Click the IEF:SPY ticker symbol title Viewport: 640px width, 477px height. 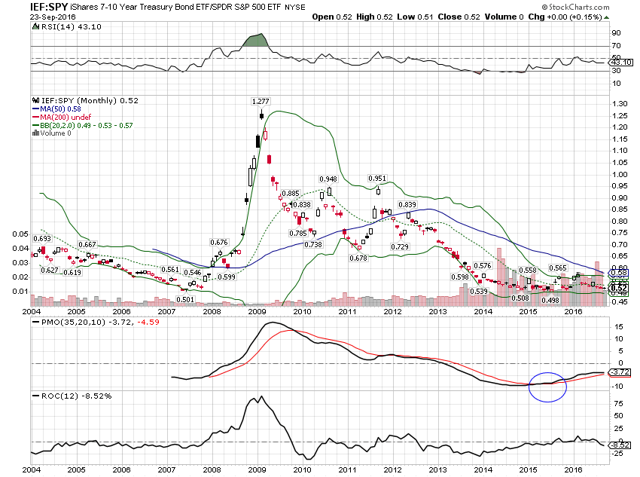(x=49, y=7)
